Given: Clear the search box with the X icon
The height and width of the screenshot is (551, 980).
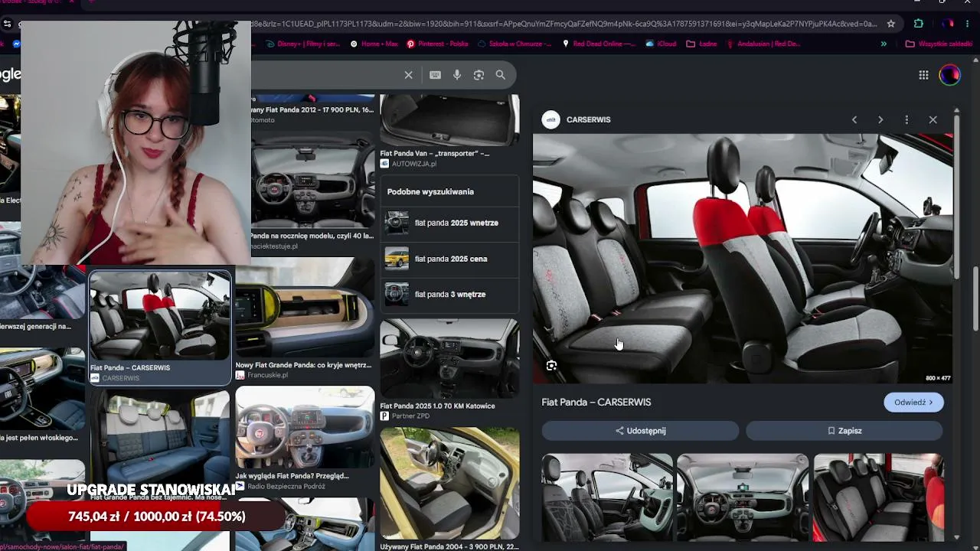Looking at the screenshot, I should (x=408, y=75).
